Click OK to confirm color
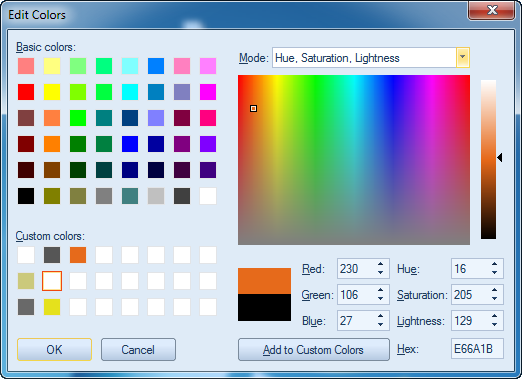This screenshot has width=522, height=379. [x=54, y=350]
